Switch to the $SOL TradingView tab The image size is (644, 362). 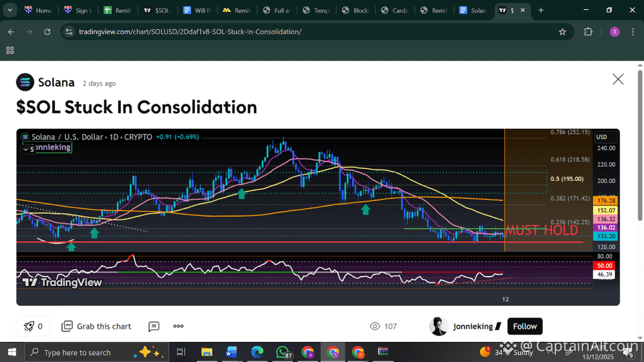tap(157, 10)
